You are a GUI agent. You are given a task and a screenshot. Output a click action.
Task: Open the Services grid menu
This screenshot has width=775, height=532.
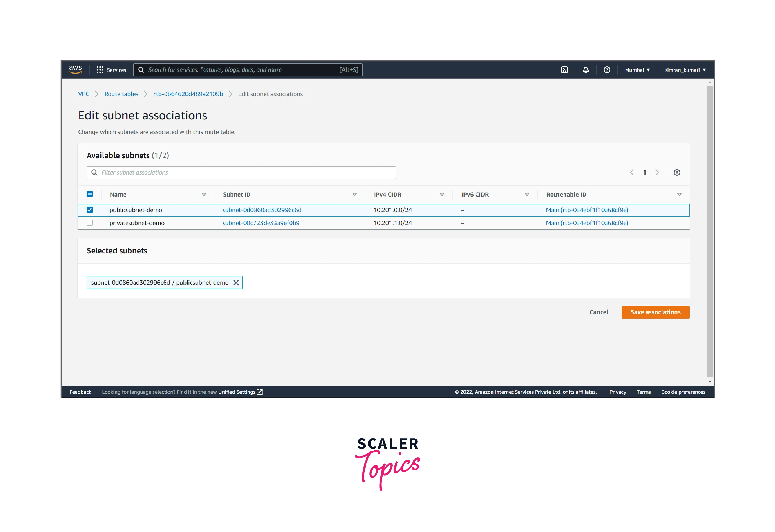click(x=111, y=70)
